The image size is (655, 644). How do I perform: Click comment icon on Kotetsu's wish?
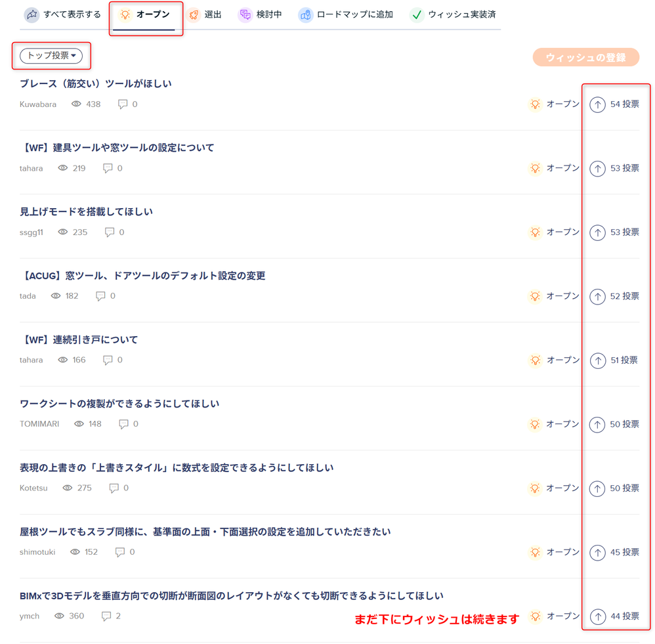coord(114,488)
